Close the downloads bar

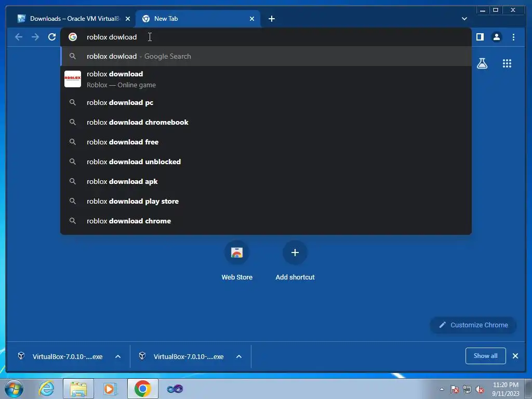click(515, 356)
